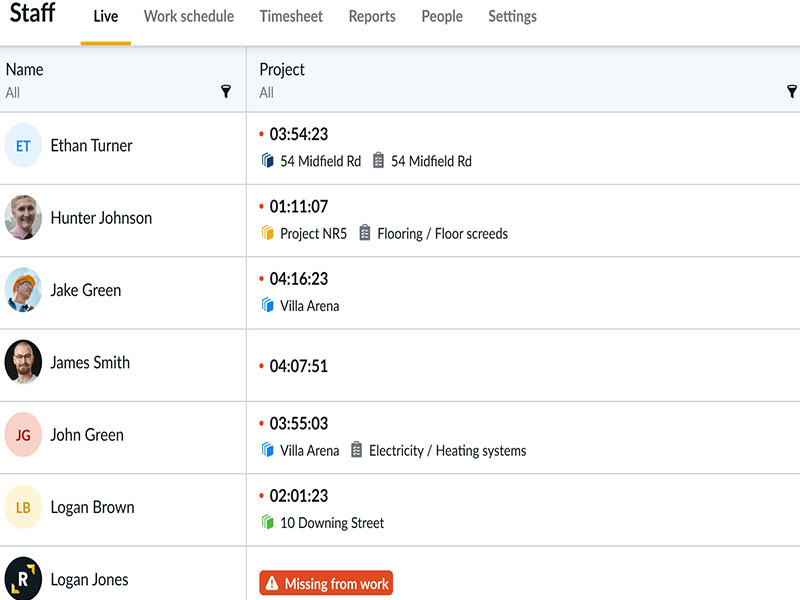Switch to the Work schedule tab
The width and height of the screenshot is (800, 600).
[189, 17]
